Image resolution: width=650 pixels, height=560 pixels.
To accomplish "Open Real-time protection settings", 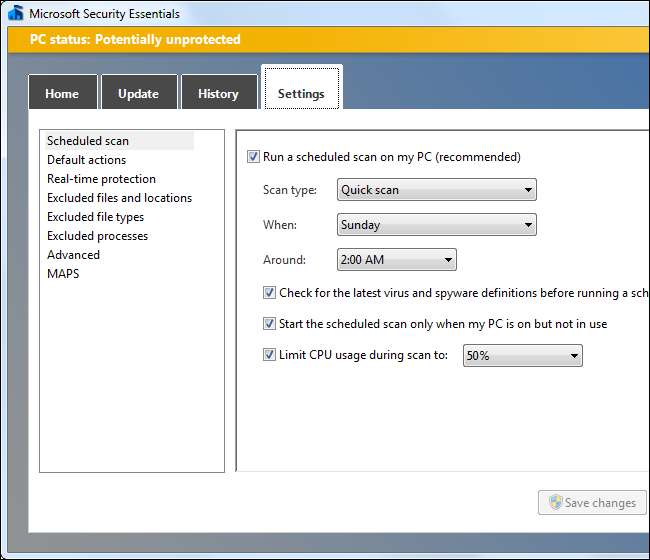I will (x=101, y=179).
